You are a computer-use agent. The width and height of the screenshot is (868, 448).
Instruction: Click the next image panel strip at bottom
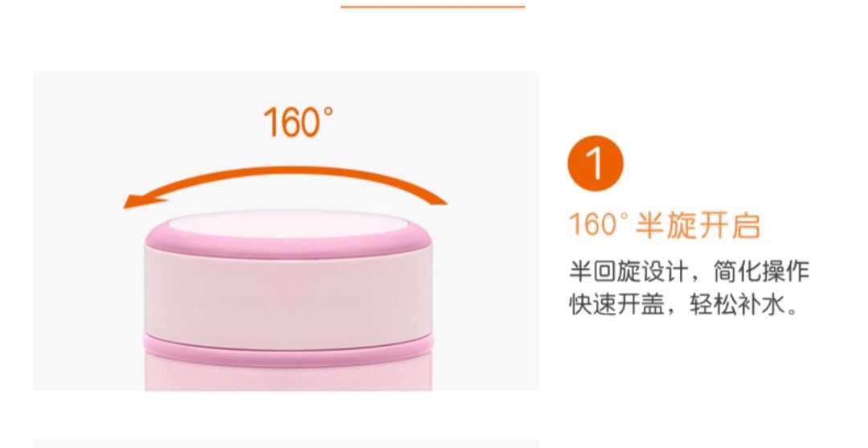286,443
